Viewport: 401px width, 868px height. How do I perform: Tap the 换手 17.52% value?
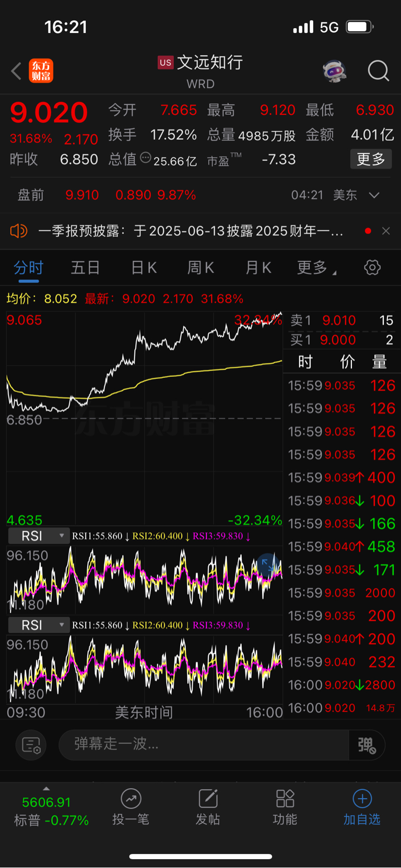click(173, 135)
